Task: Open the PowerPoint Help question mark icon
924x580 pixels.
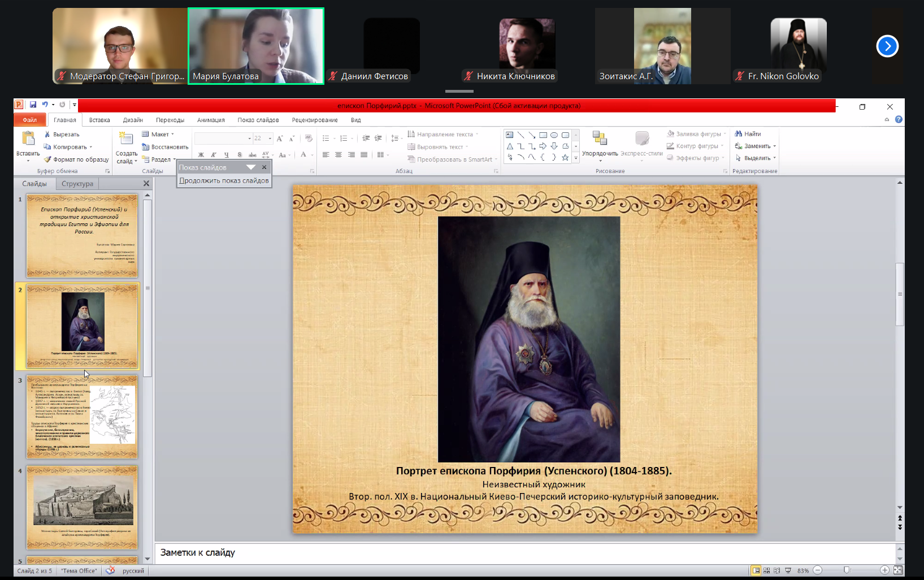Action: click(899, 119)
